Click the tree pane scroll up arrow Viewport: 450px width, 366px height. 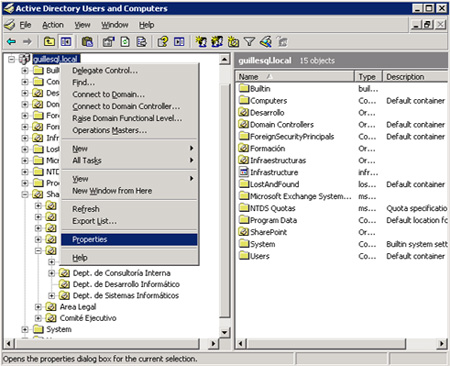coord(224,60)
